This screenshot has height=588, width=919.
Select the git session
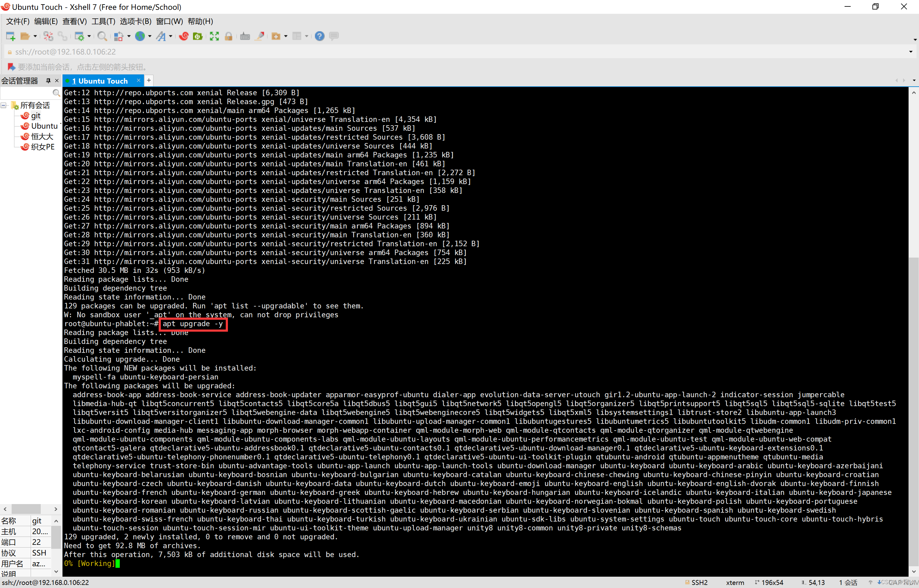coord(31,116)
